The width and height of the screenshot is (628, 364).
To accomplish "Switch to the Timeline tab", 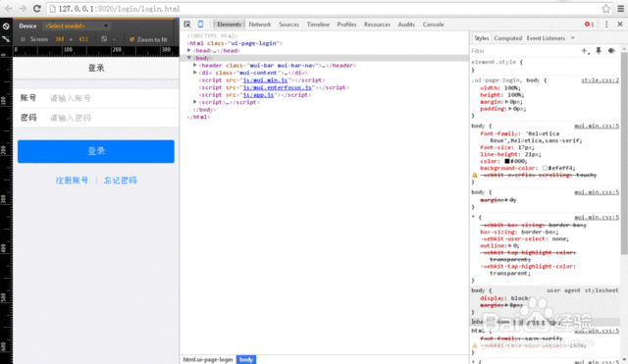I will pyautogui.click(x=318, y=25).
